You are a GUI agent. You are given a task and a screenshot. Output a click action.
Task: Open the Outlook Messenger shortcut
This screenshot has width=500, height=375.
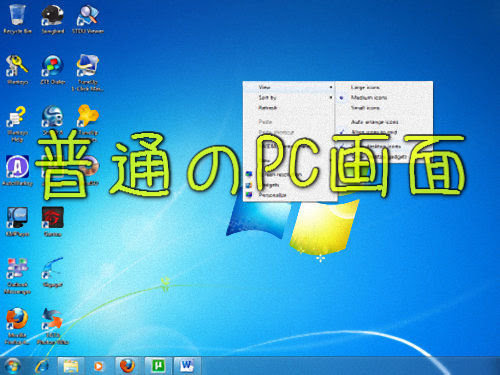tap(17, 276)
